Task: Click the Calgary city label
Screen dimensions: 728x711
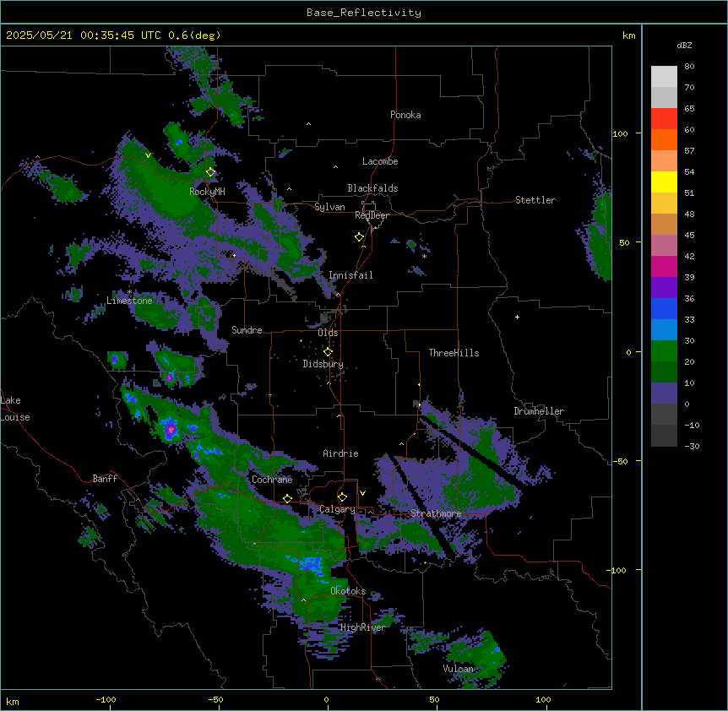Action: (337, 509)
